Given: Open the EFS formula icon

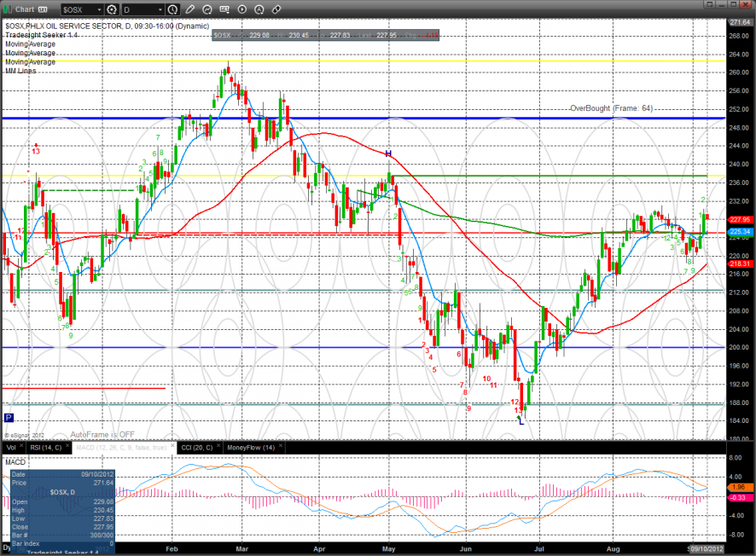Looking at the screenshot, I should [224, 9].
